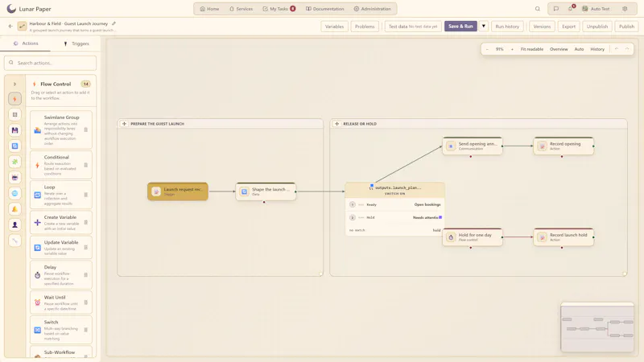Focus the Search actions input field

click(x=51, y=63)
